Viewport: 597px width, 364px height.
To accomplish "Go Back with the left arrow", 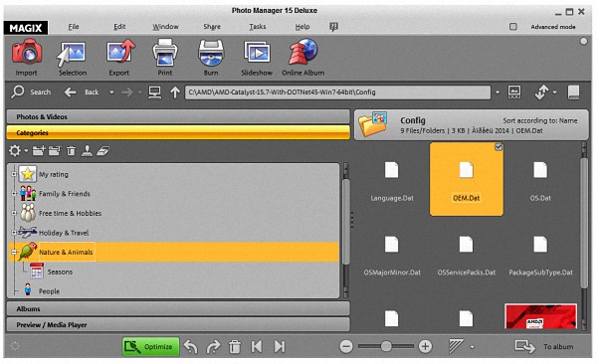I will click(70, 91).
